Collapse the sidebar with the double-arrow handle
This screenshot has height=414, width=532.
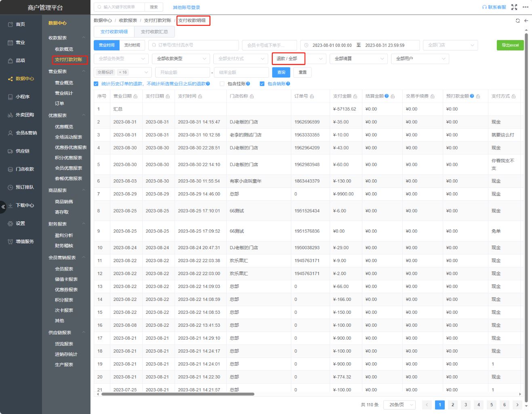3,207
